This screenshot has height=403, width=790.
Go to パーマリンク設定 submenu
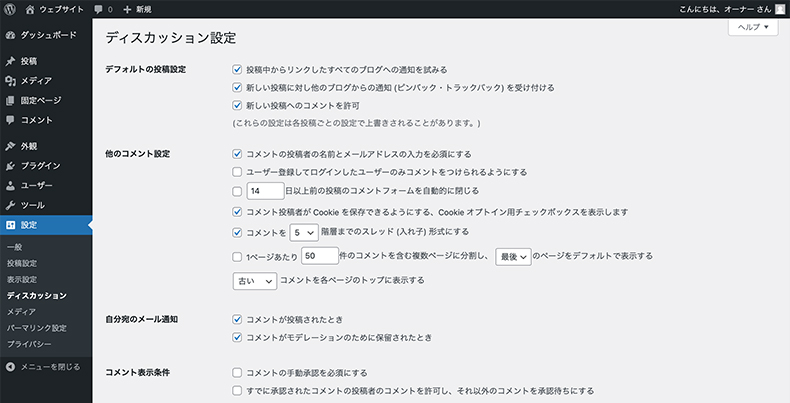[37, 328]
